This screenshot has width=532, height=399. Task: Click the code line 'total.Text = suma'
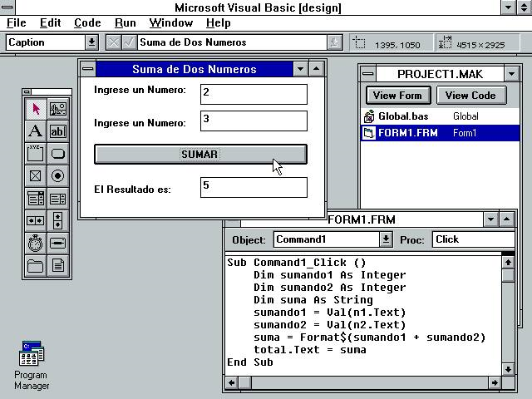coord(310,350)
